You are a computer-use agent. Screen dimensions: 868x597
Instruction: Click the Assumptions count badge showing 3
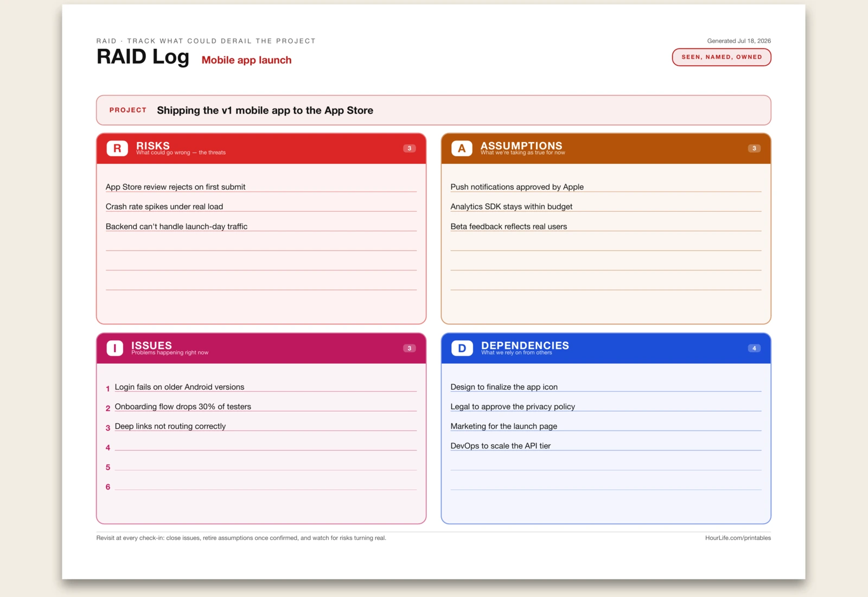coord(754,148)
